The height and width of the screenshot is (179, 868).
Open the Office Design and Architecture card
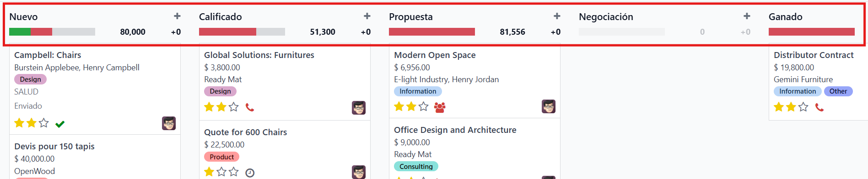point(455,130)
